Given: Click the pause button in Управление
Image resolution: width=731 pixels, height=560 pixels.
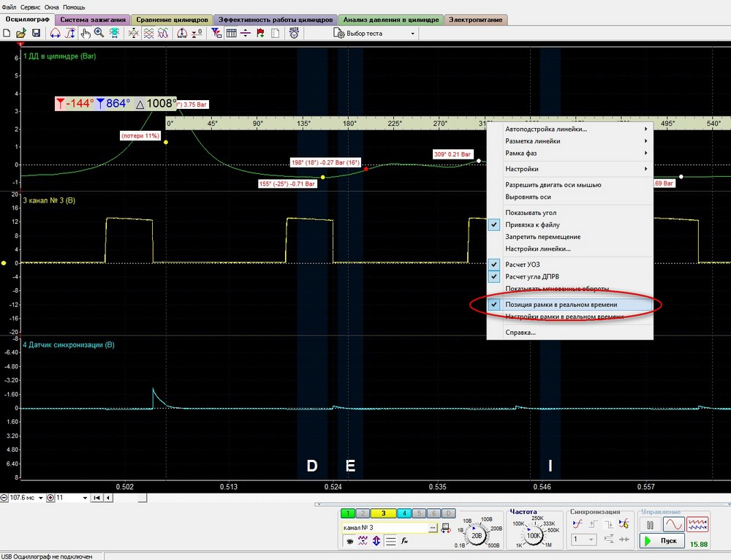Looking at the screenshot, I should coord(651,525).
